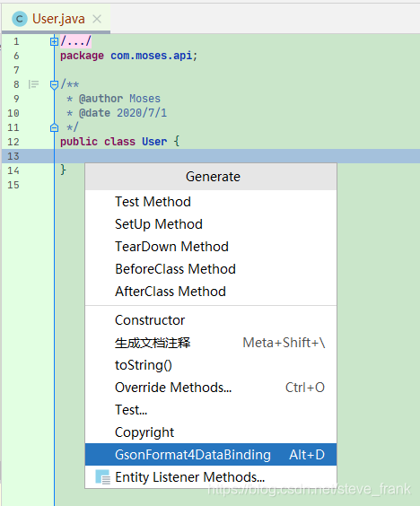Click line number 15 in the gutter
Image resolution: width=420 pixels, height=506 pixels.
13,185
